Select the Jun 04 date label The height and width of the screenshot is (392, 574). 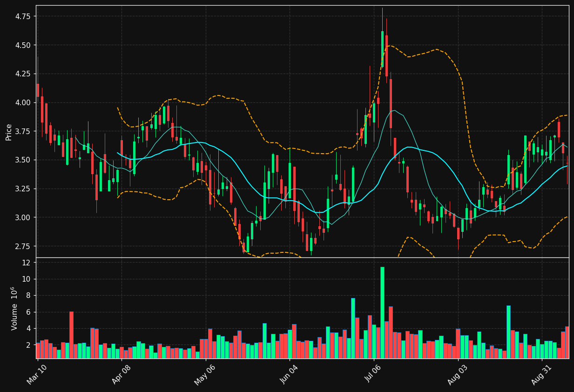point(289,374)
